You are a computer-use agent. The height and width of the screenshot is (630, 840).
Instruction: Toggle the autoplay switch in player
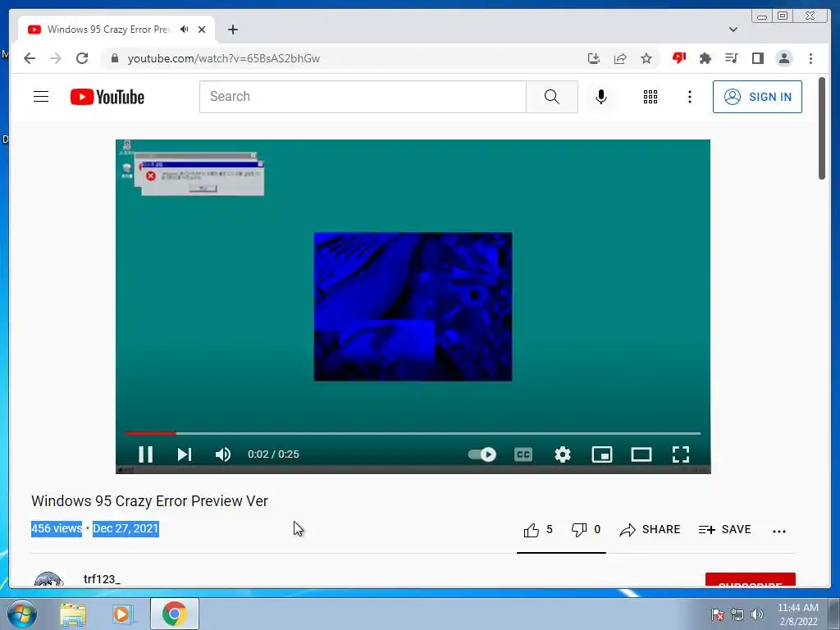coord(482,454)
